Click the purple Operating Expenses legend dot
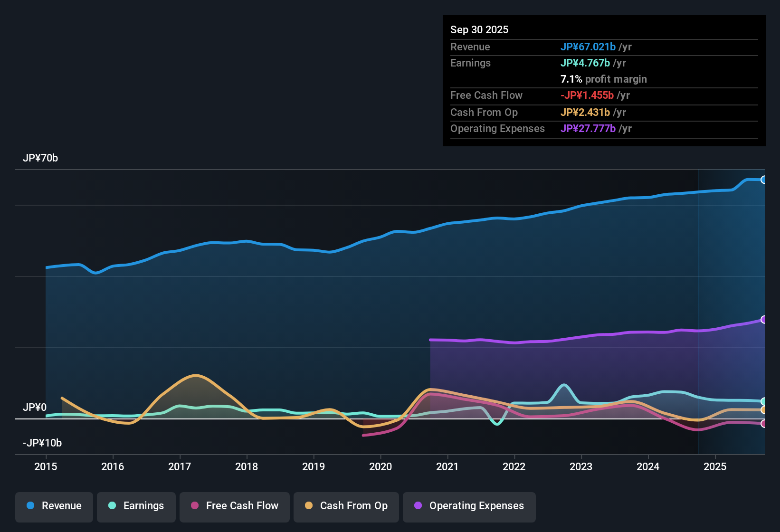Screen dimensions: 780x532 (x=417, y=506)
